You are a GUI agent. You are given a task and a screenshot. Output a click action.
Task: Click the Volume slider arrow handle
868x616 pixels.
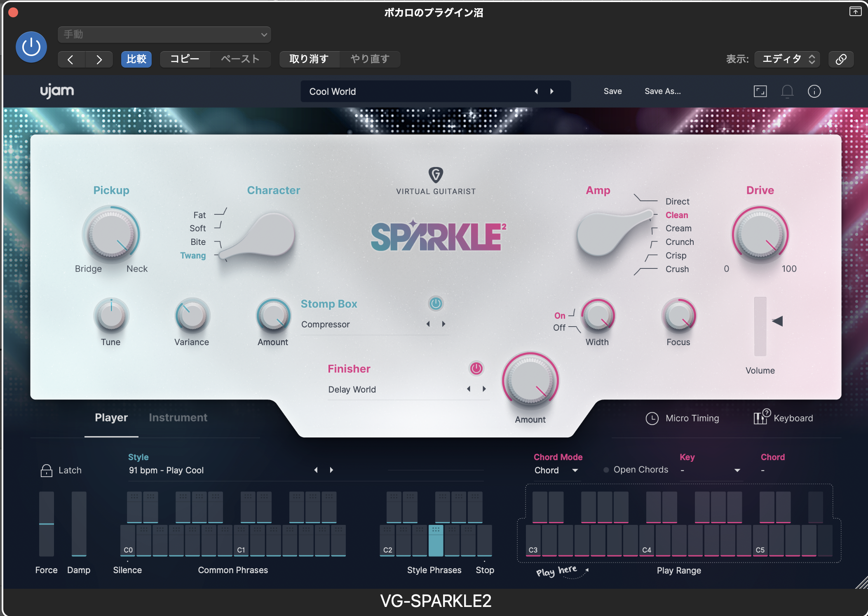(x=777, y=321)
